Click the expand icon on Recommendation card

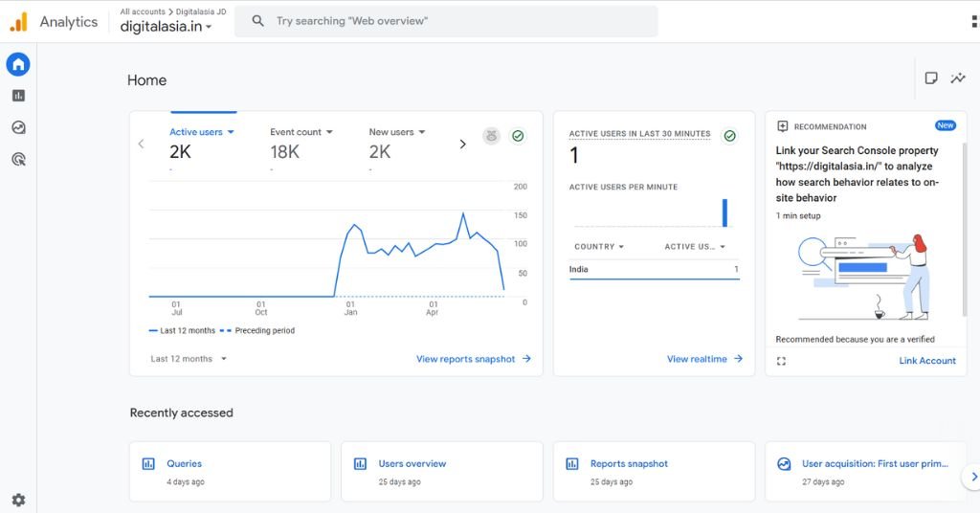pyautogui.click(x=782, y=361)
